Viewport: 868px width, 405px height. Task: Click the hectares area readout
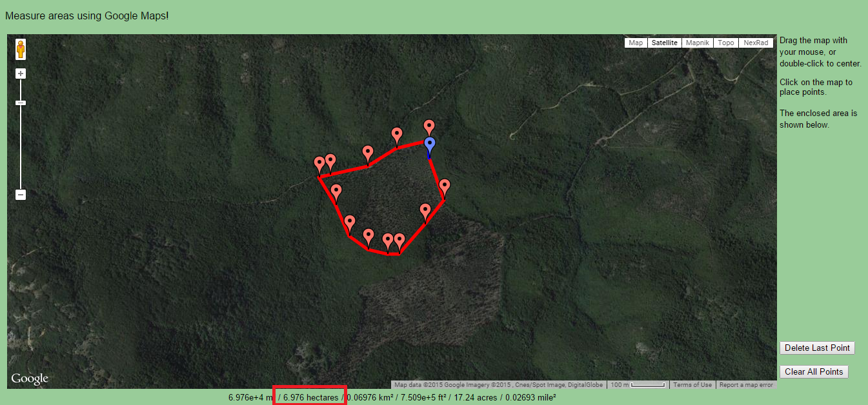[310, 397]
